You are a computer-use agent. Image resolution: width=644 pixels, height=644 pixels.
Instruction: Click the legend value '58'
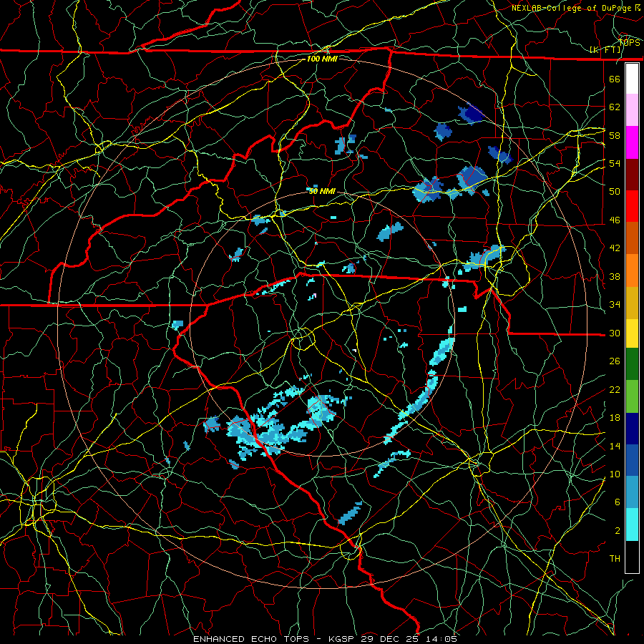[x=615, y=135]
